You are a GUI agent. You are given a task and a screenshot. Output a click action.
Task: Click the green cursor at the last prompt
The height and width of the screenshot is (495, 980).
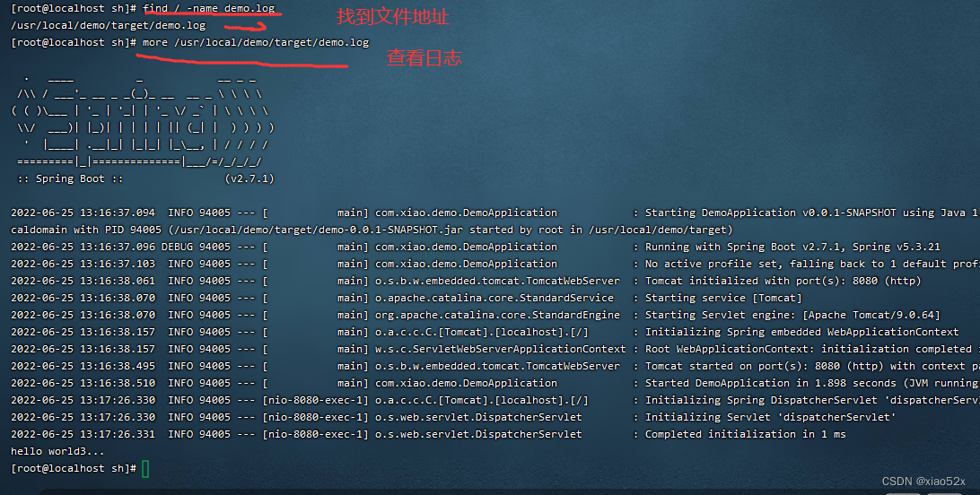[x=145, y=469]
